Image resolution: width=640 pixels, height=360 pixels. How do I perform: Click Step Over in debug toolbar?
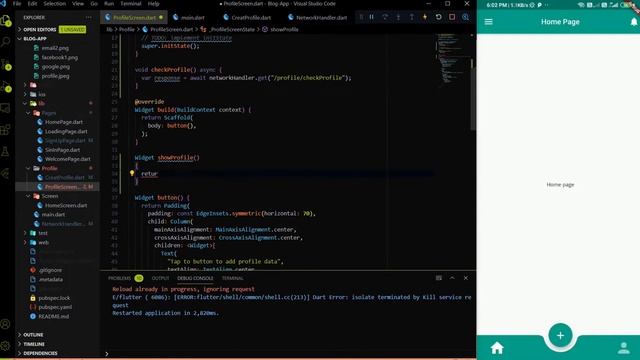tap(385, 17)
